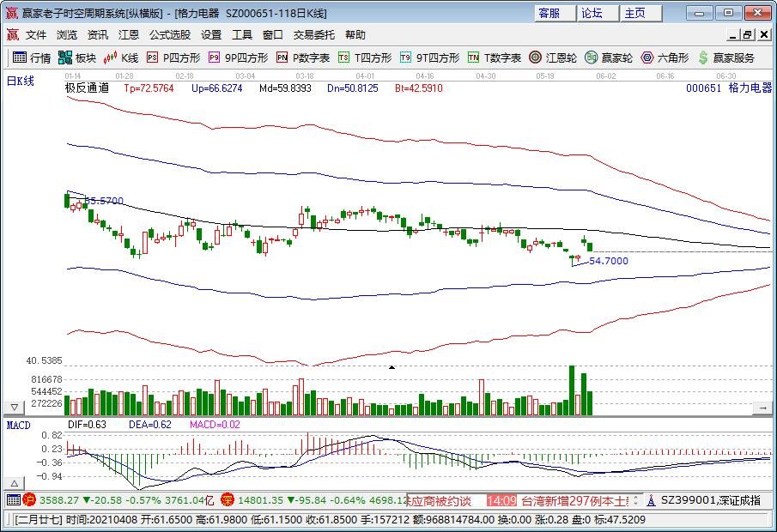Click the Dn=50.8125 value
Screen dimensions: 777x532
(x=352, y=88)
